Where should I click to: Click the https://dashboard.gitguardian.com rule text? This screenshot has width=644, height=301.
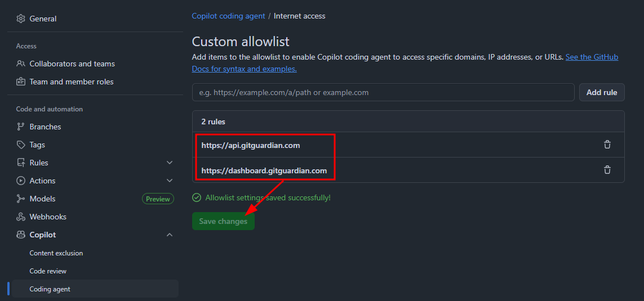[x=264, y=170]
